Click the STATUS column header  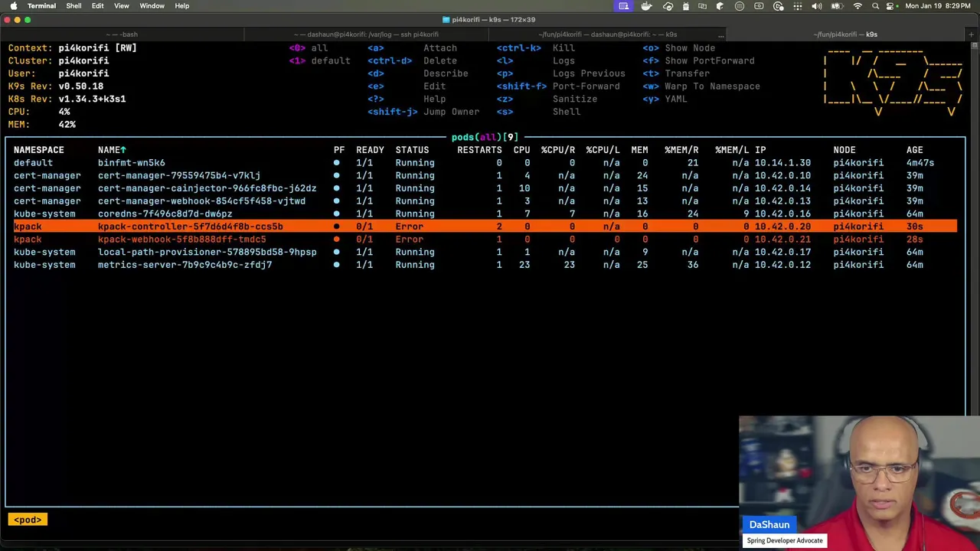click(x=412, y=150)
